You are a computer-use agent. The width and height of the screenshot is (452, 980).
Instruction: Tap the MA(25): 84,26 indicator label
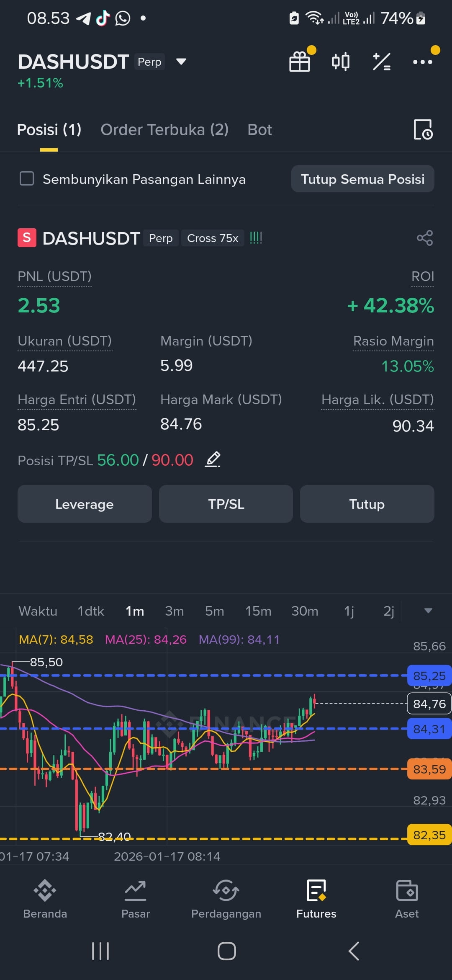[x=146, y=640]
